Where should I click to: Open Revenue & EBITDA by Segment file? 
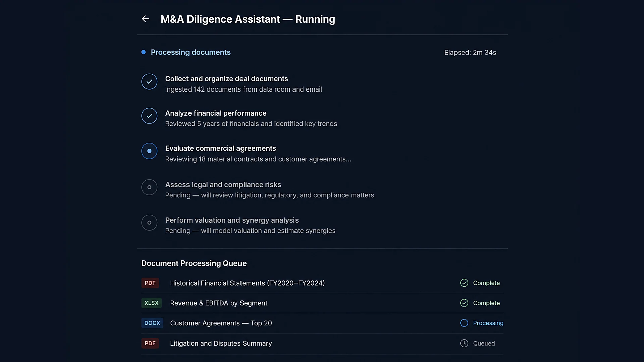click(x=219, y=303)
